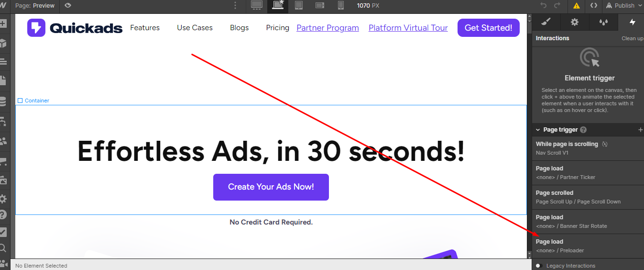The height and width of the screenshot is (270, 644).
Task: Click Create Your Ads Now! button
Action: point(271,187)
